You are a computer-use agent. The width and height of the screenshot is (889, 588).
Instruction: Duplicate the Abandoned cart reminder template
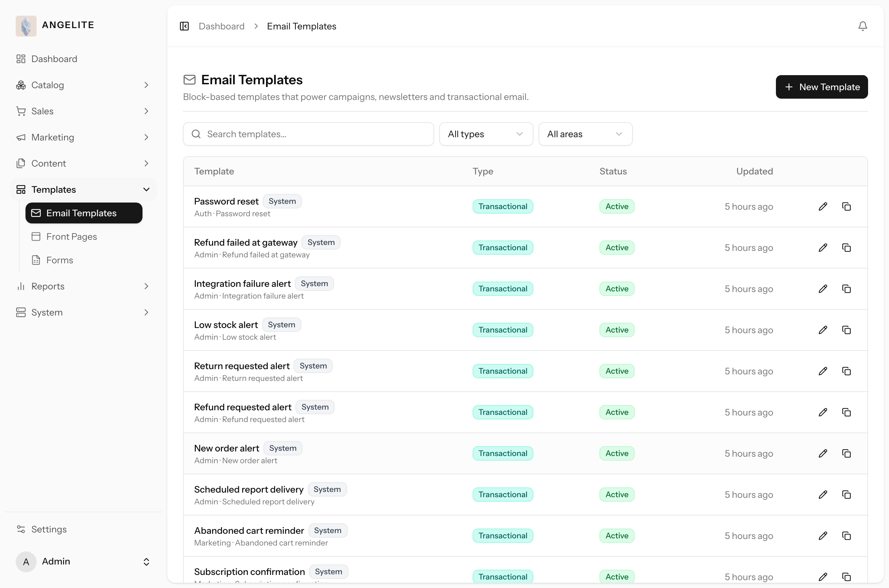pos(847,536)
